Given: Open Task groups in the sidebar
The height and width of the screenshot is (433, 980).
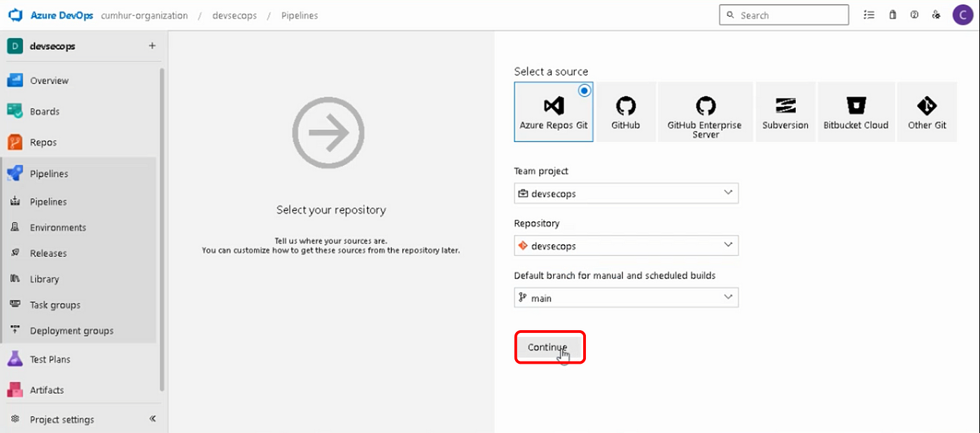Looking at the screenshot, I should tap(55, 305).
